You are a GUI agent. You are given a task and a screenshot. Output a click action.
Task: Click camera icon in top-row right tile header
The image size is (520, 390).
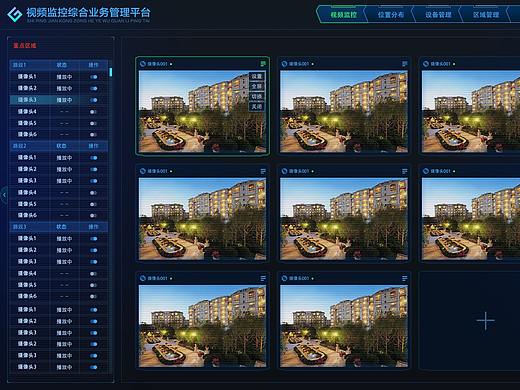click(x=426, y=64)
